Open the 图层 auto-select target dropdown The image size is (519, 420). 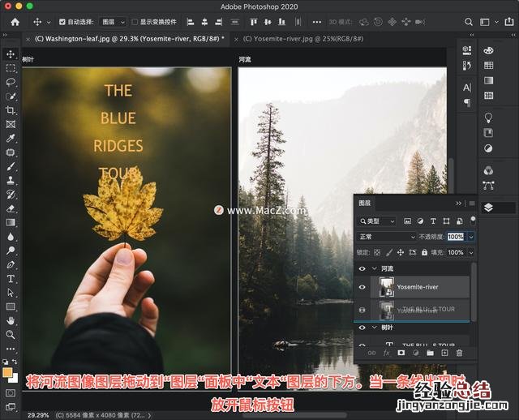point(113,22)
